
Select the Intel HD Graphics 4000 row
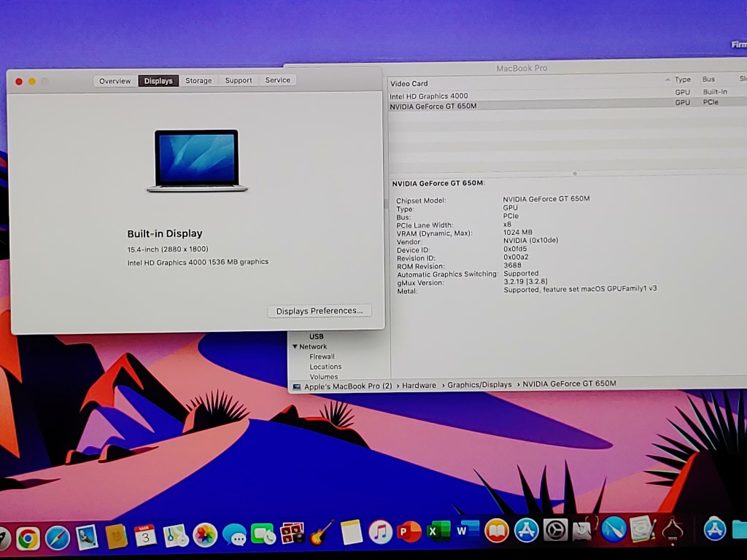(567, 95)
